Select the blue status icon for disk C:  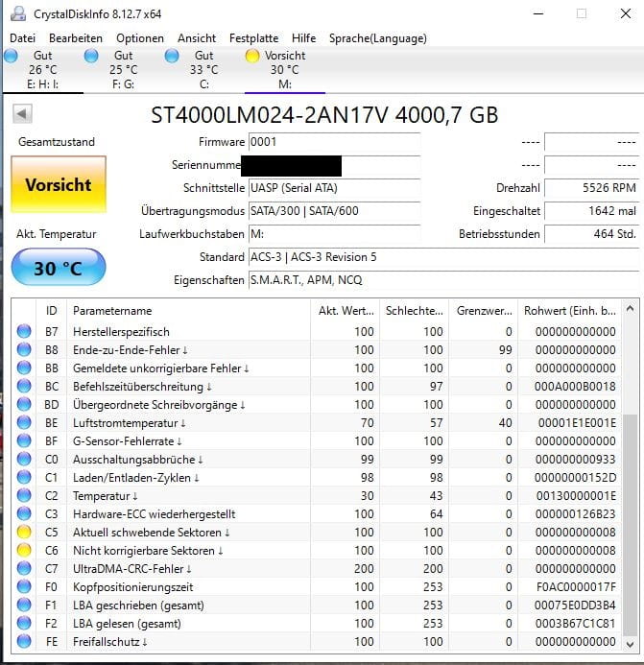(x=172, y=57)
